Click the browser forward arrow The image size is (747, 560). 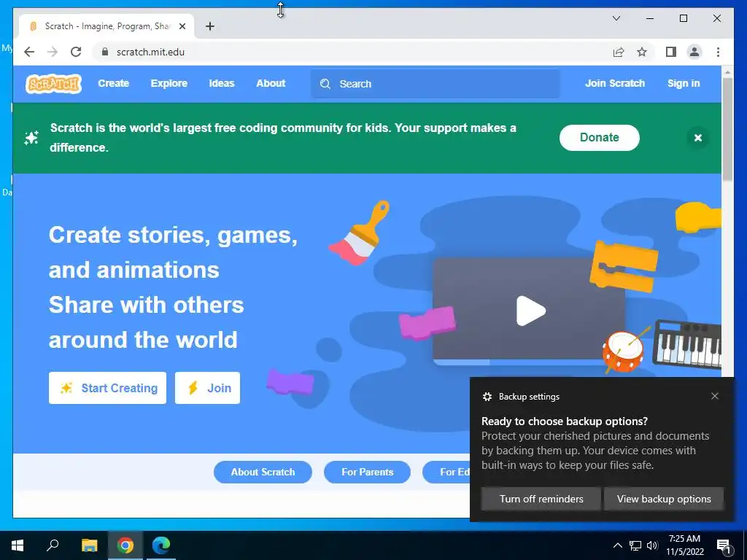(x=53, y=52)
